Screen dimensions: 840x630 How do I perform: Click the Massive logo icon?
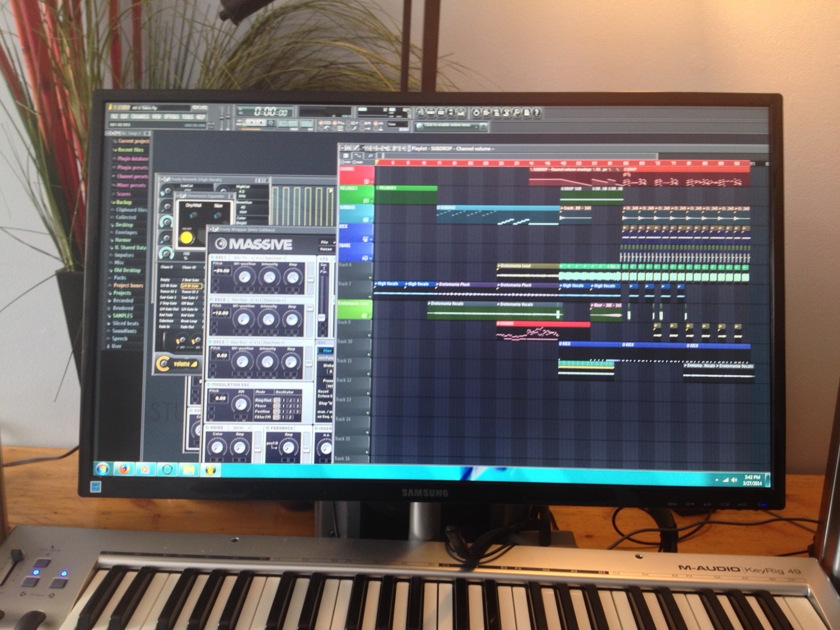[x=221, y=244]
